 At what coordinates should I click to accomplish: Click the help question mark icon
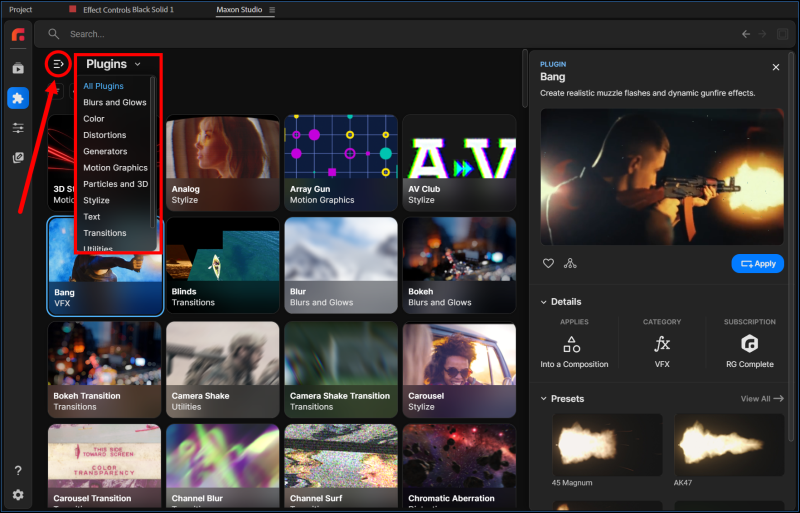(18, 471)
